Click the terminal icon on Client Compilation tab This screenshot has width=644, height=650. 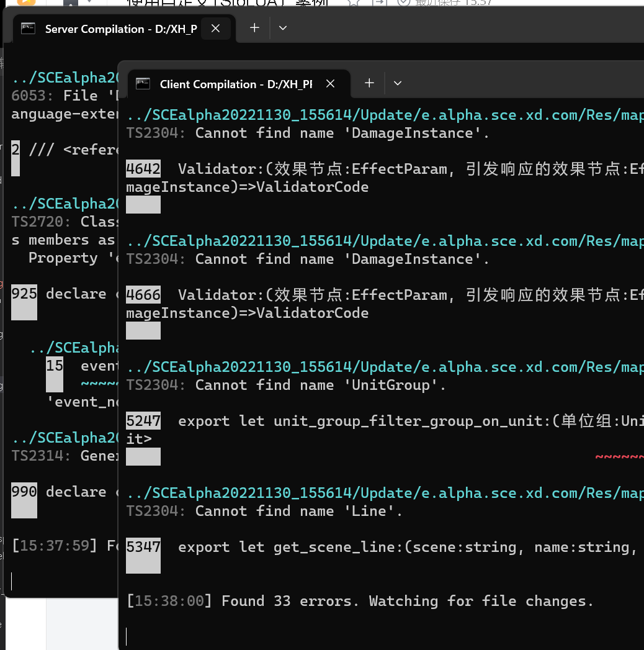point(143,84)
